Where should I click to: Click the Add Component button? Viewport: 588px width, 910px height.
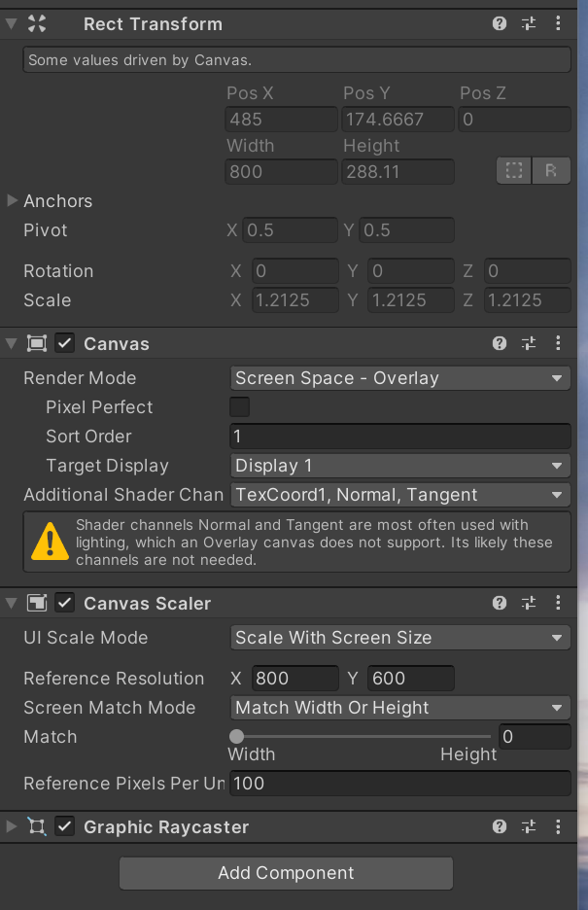[285, 873]
